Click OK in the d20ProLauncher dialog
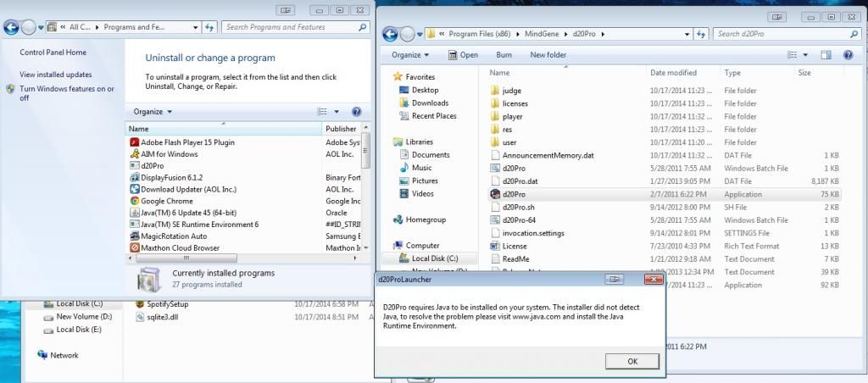The image size is (868, 383). 632,362
